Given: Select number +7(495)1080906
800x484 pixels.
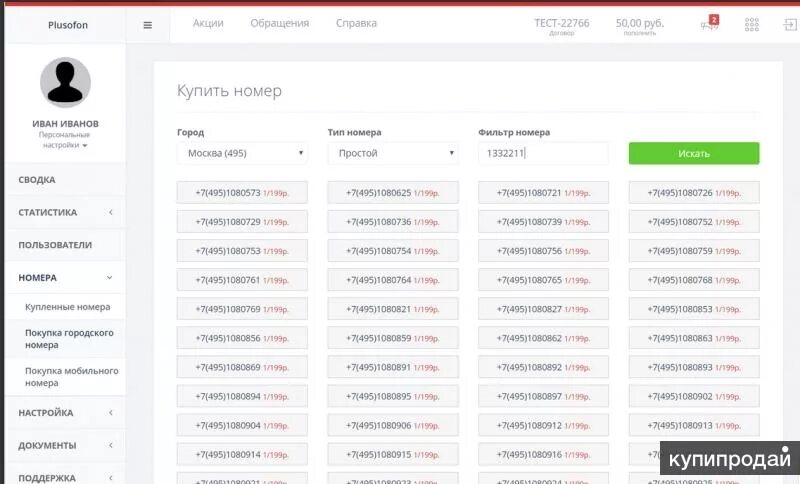Looking at the screenshot, I should pos(393,425).
